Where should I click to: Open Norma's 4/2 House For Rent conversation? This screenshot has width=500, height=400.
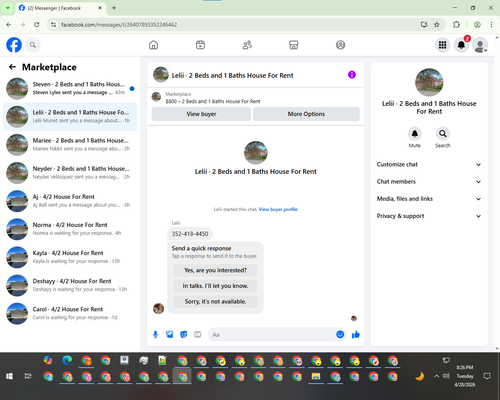tap(70, 229)
